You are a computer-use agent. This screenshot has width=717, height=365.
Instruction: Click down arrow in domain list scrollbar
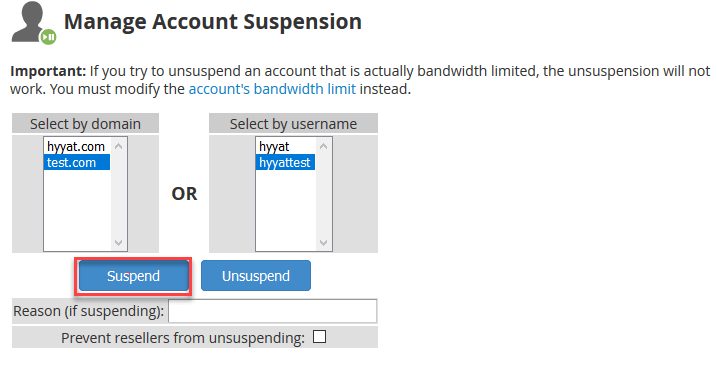pos(118,242)
